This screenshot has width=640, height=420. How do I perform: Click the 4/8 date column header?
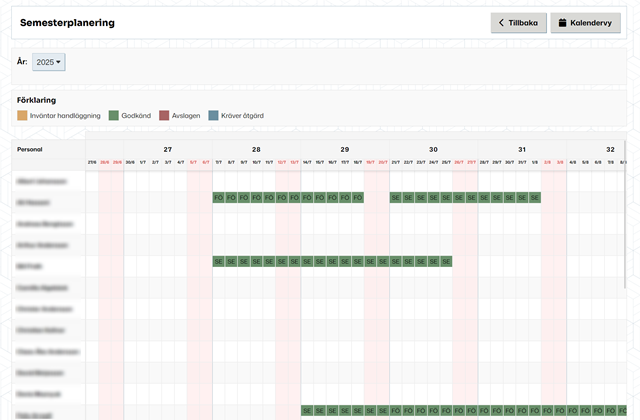point(573,162)
